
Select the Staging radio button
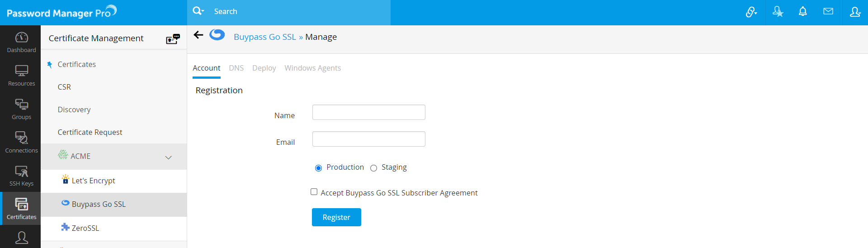click(373, 168)
